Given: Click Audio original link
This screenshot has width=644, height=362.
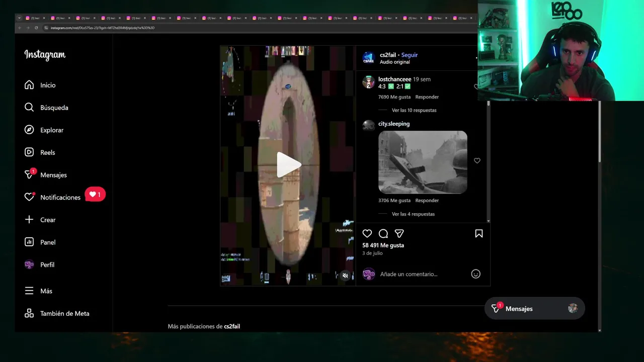Looking at the screenshot, I should (395, 62).
